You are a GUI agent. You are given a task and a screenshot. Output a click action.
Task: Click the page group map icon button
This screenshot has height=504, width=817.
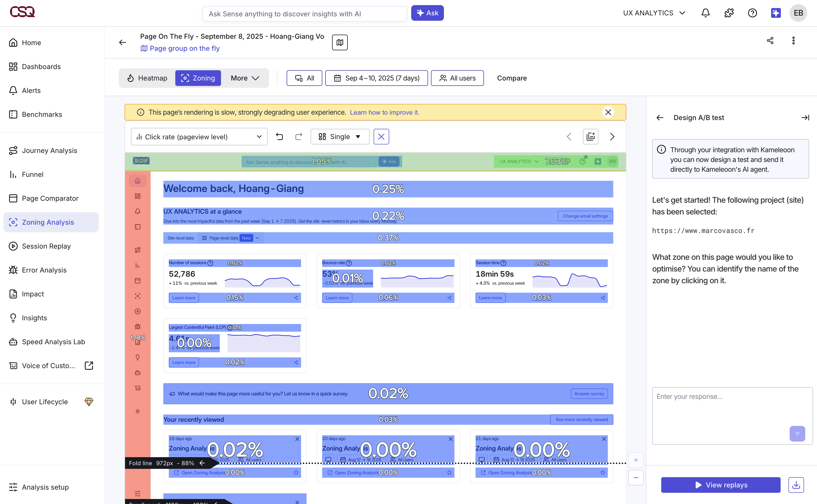[340, 42]
